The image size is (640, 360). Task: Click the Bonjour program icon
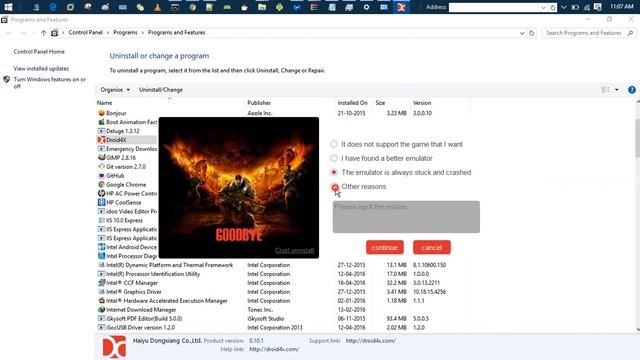101,113
